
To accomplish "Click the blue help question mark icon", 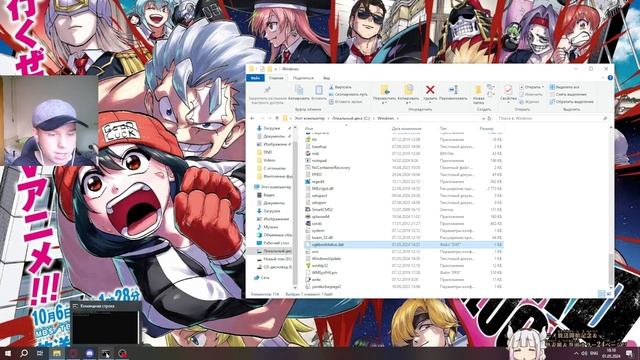I will tap(610, 78).
